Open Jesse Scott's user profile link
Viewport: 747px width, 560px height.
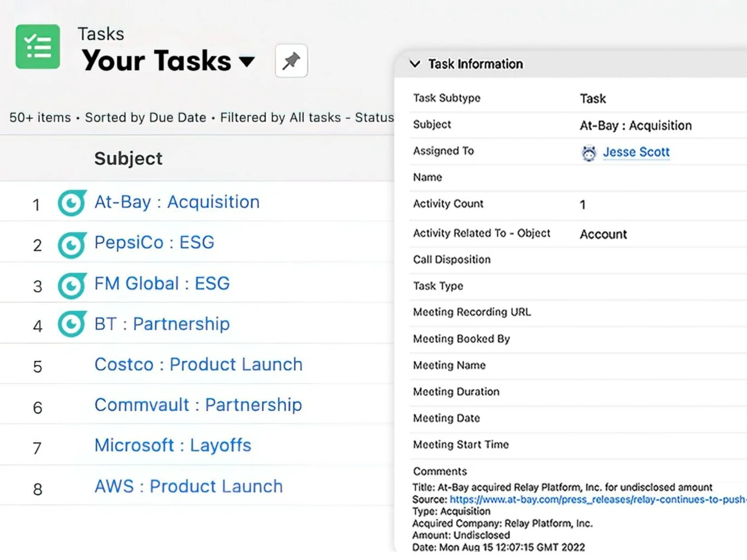(636, 152)
